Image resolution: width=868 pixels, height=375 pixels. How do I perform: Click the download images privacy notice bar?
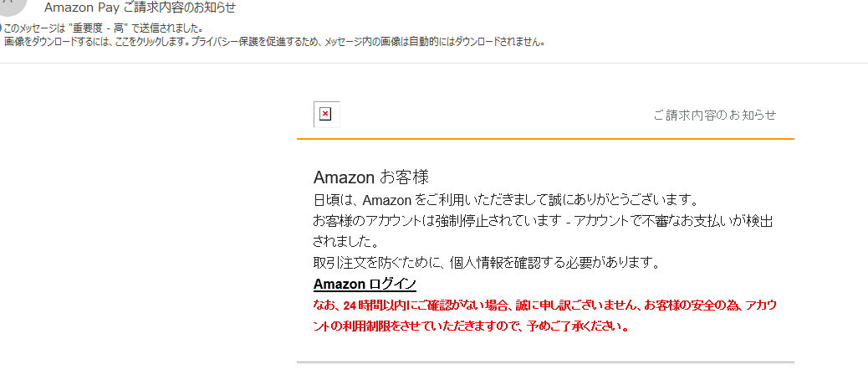pyautogui.click(x=274, y=42)
